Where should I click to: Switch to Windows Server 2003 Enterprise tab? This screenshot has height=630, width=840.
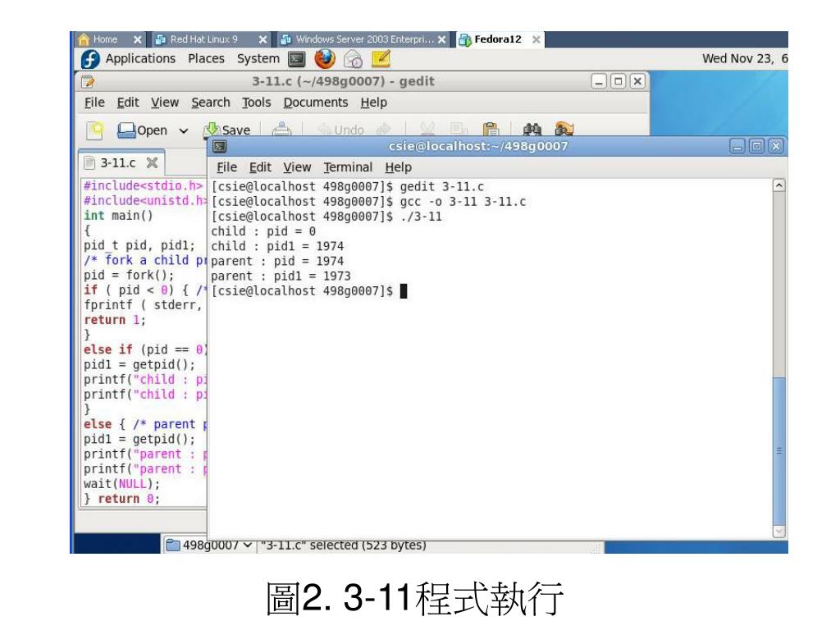(x=365, y=39)
